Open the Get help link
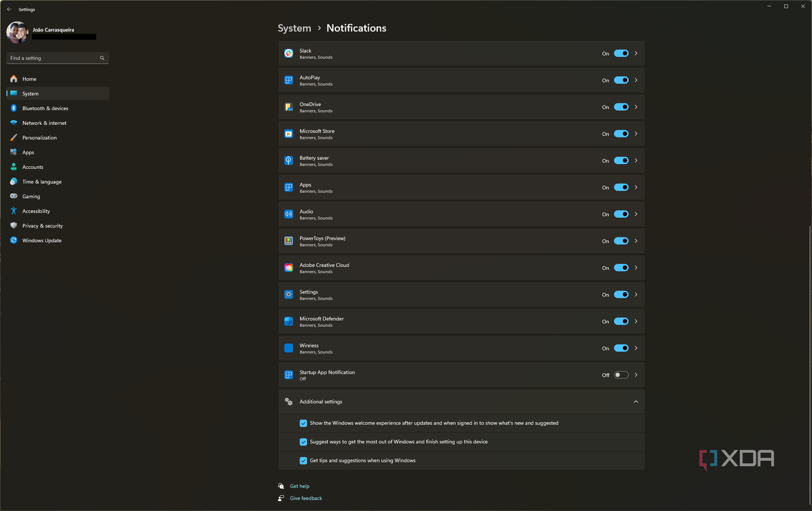The width and height of the screenshot is (812, 511). 300,486
